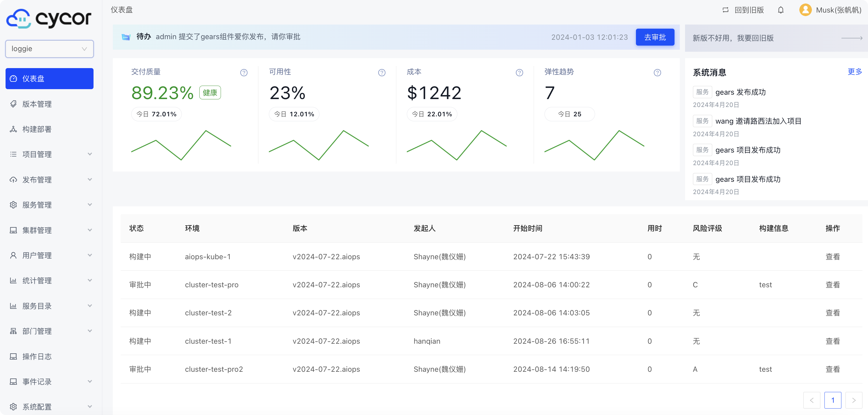Click the notification bell icon
This screenshot has height=415, width=868.
pos(780,10)
